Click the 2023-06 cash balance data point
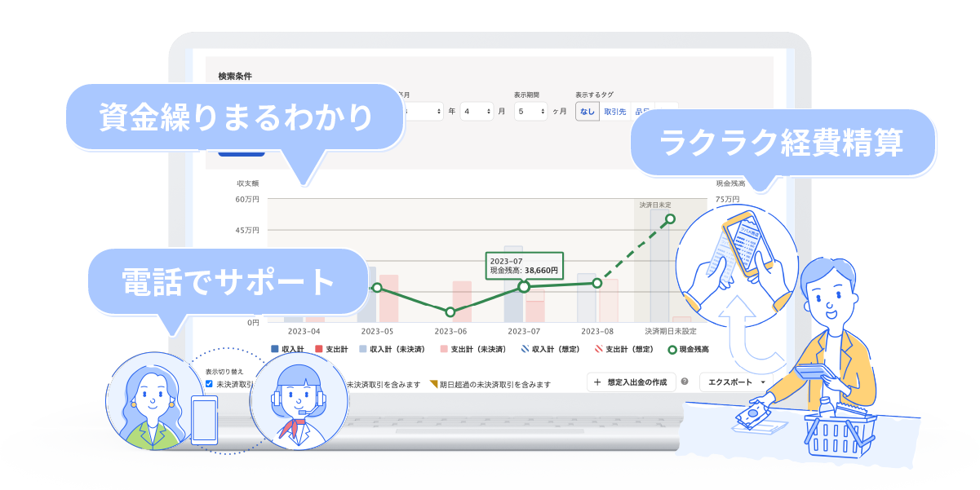Image resolution: width=980 pixels, height=490 pixels. pos(450,312)
